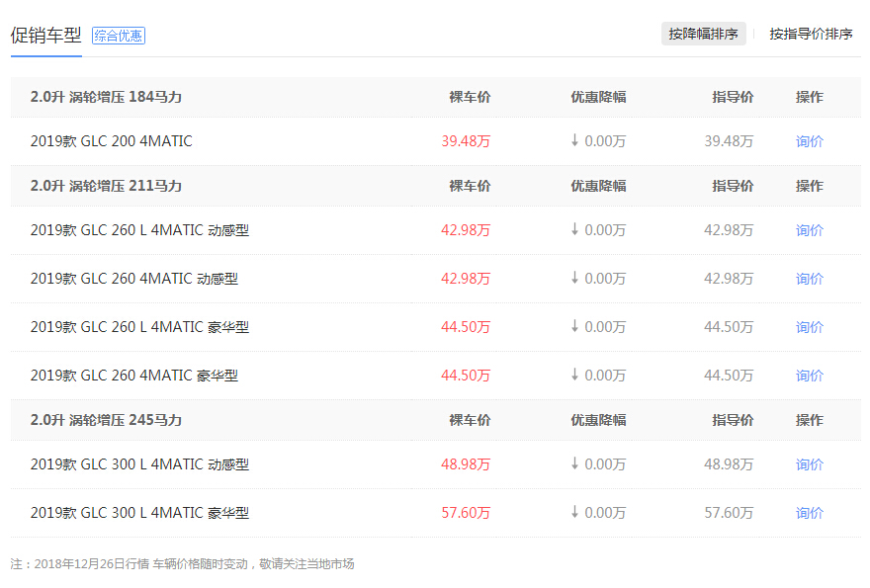
Task: Click the red 39.48万 bare car price
Action: 466,141
